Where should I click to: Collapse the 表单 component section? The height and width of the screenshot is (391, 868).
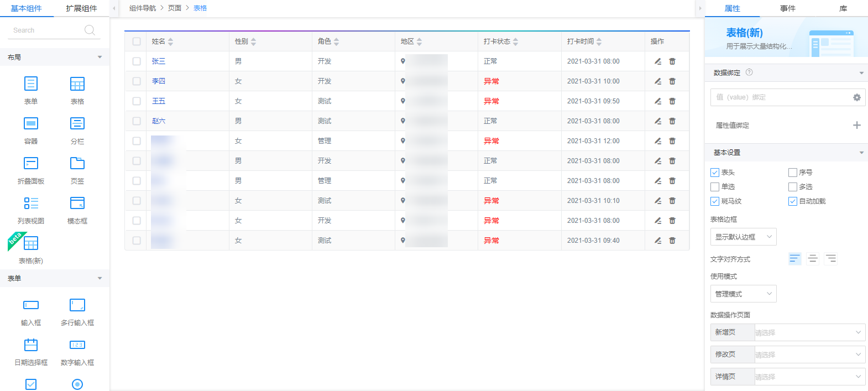coord(100,279)
